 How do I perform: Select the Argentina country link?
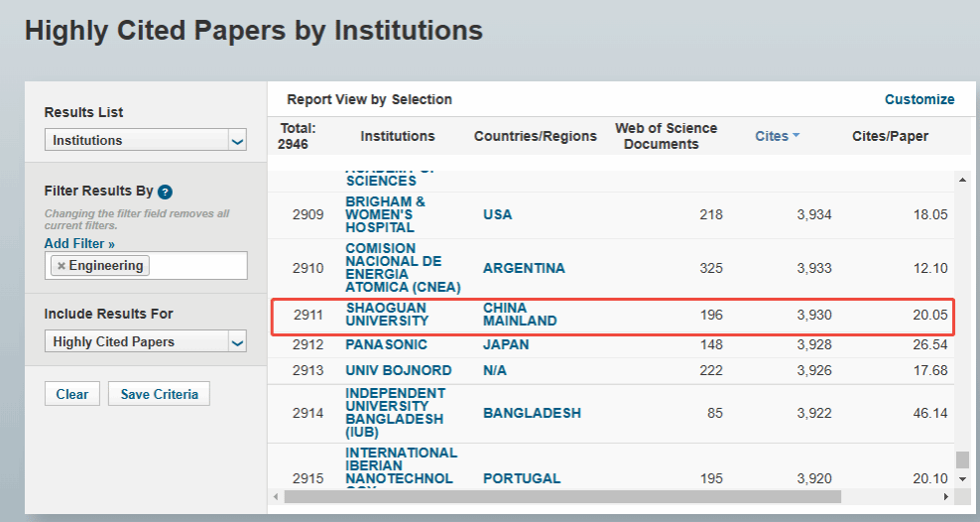click(524, 268)
